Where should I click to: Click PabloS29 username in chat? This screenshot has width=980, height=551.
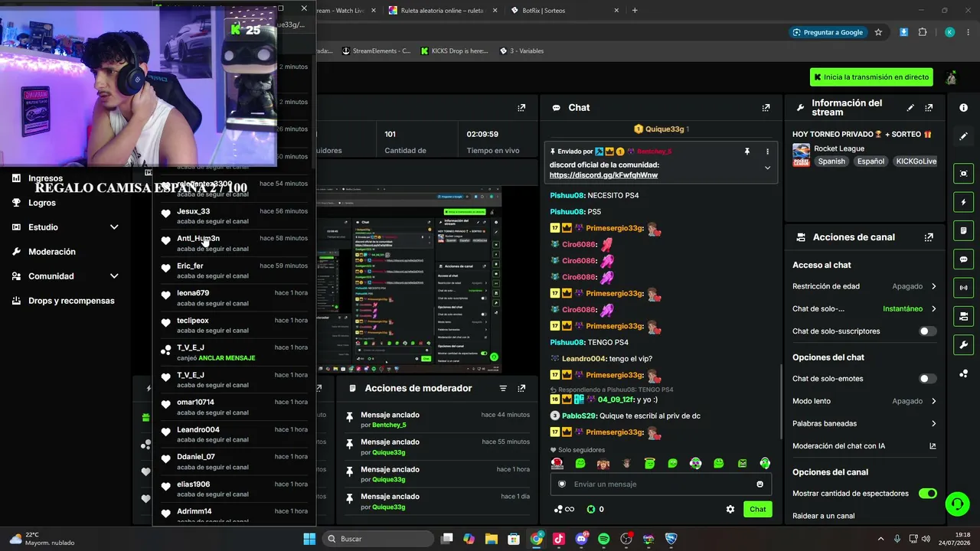(578, 416)
